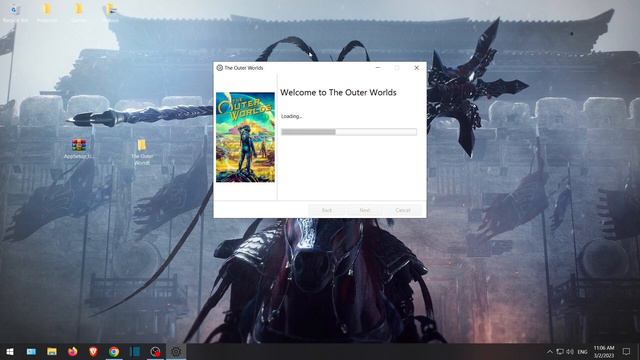Select the WinRAR archive icon on desktop
Image resolution: width=640 pixels, height=360 pixels.
(79, 149)
